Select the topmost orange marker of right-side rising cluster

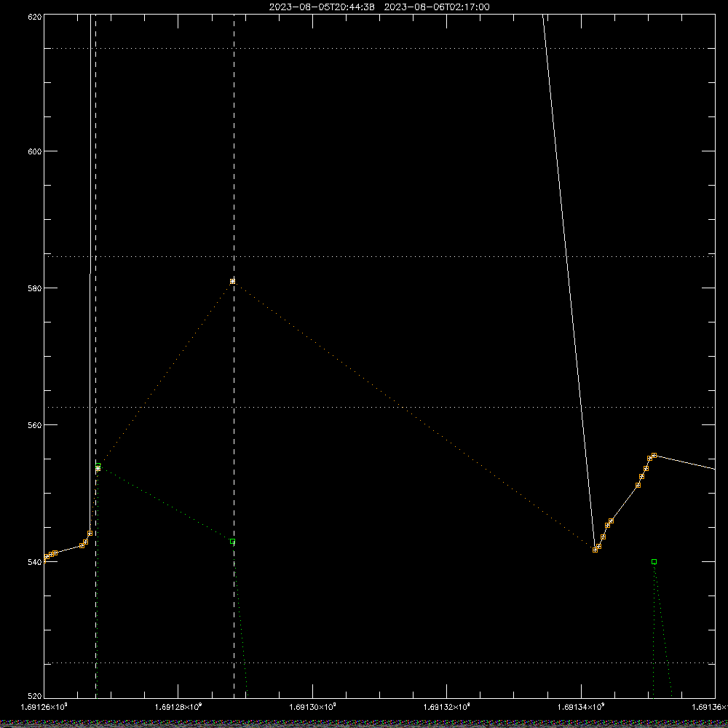pyautogui.click(x=654, y=456)
